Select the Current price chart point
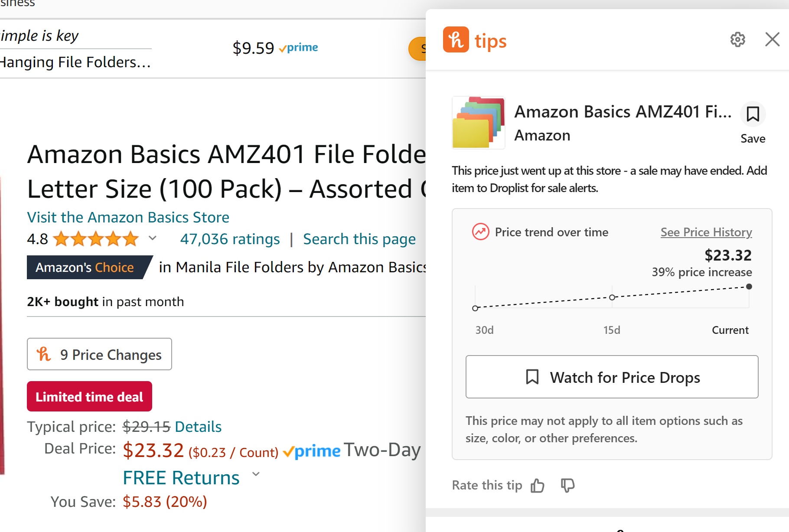Viewport: 789px width, 532px height. coord(749,287)
